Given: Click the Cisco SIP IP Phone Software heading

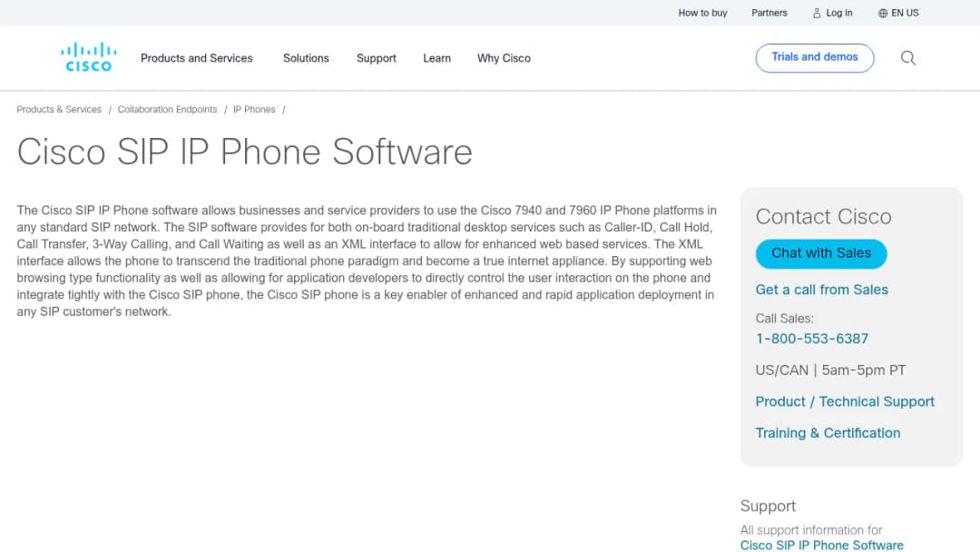Looking at the screenshot, I should coord(244,152).
